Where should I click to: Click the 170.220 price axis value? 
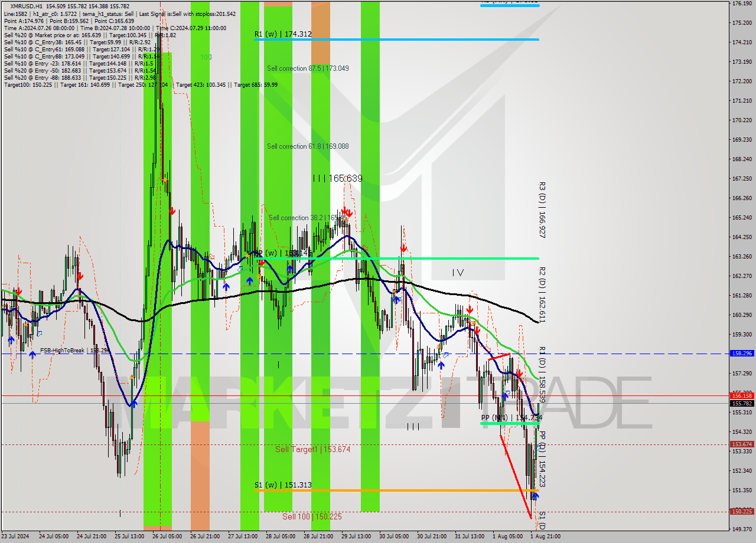point(742,120)
